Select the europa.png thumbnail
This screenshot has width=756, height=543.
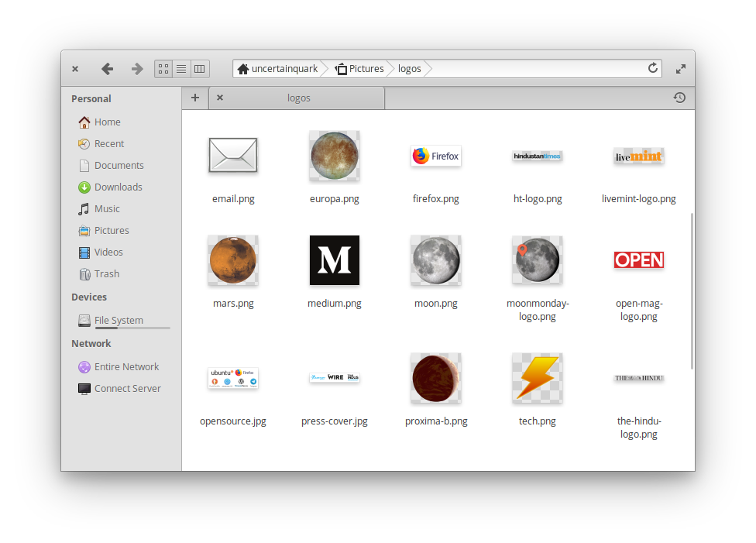tap(335, 156)
